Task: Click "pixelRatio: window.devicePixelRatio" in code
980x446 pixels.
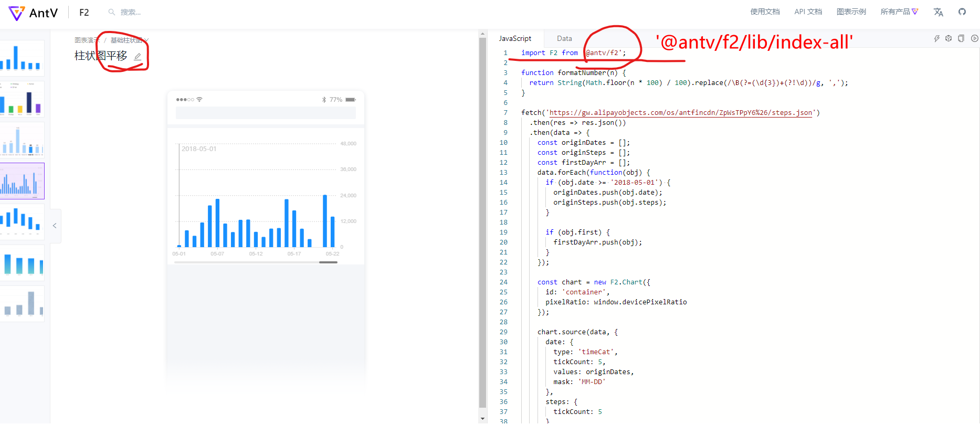Action: tap(616, 302)
